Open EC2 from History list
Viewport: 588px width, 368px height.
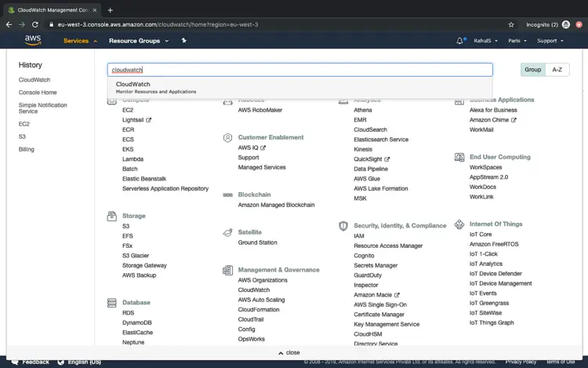(24, 124)
